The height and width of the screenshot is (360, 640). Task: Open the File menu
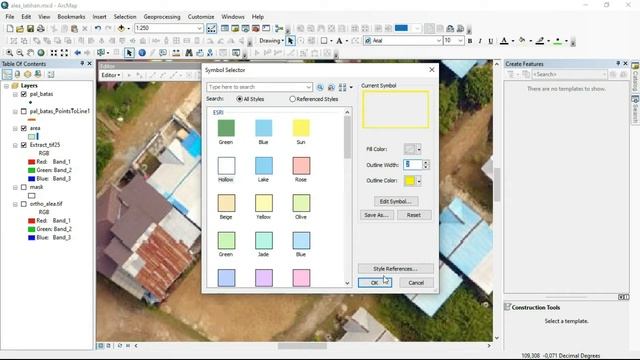click(x=10, y=17)
